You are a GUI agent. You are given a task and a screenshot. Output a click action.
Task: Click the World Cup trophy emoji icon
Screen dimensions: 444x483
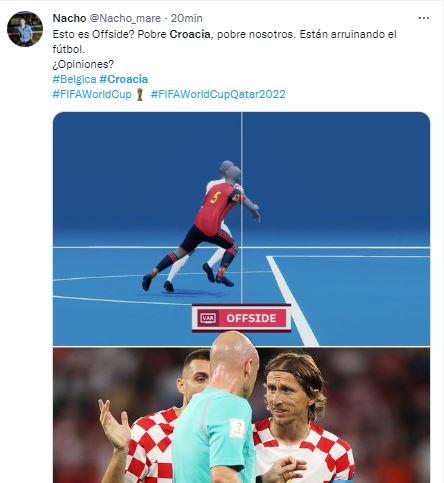pyautogui.click(x=140, y=95)
